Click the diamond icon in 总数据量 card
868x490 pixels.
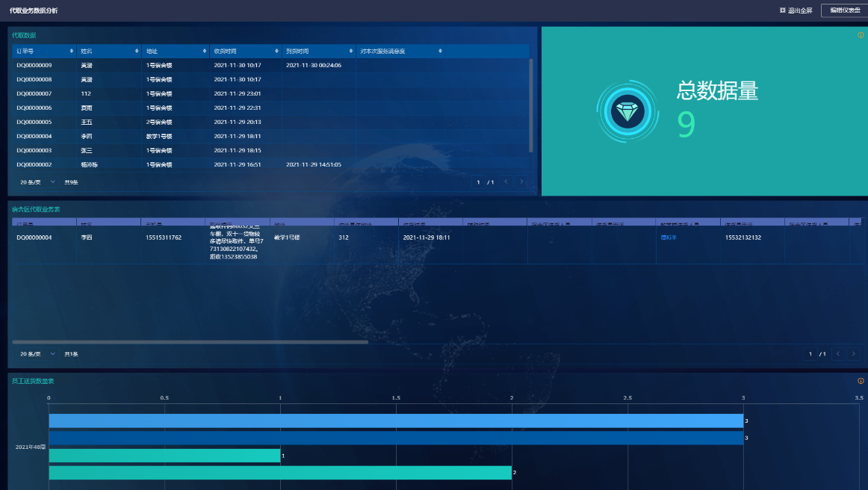click(x=627, y=112)
